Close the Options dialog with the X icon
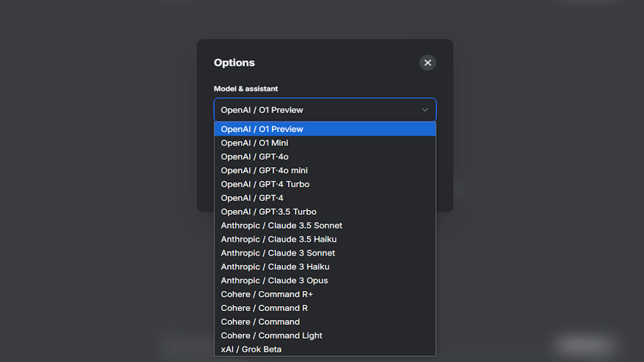The height and width of the screenshot is (362, 644). coord(428,63)
